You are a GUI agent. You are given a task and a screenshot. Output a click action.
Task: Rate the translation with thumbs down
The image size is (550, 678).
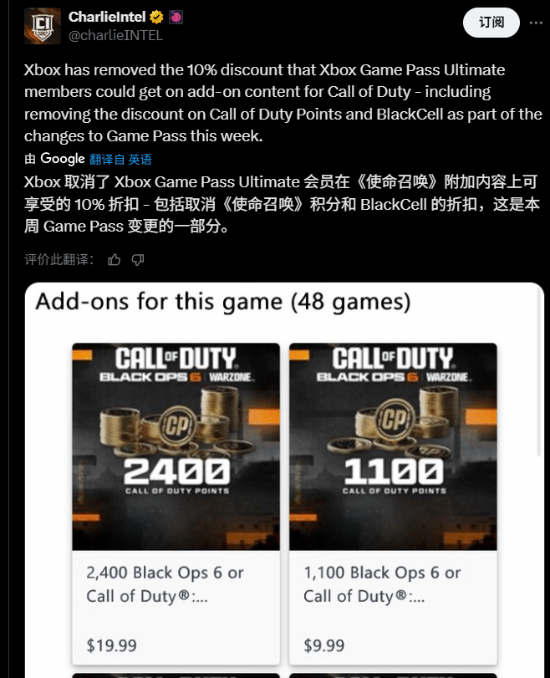coord(138,260)
